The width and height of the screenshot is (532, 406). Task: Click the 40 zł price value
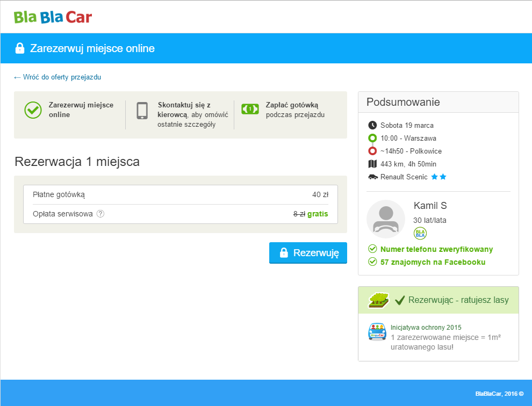pos(320,195)
